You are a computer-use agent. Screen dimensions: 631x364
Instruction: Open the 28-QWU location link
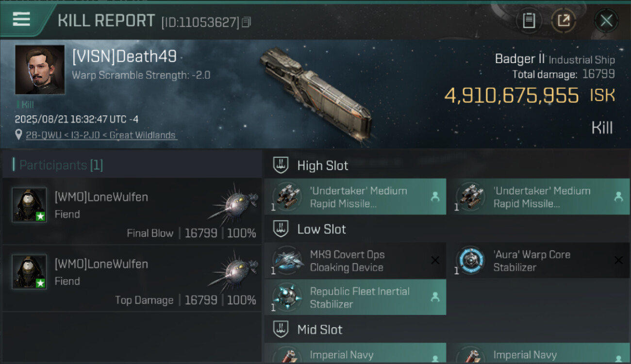[x=101, y=135]
